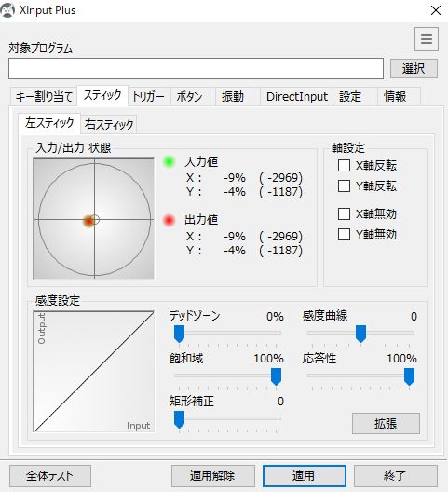Close the XInput Plus window
Image resolution: width=448 pixels, height=492 pixels.
[436, 10]
